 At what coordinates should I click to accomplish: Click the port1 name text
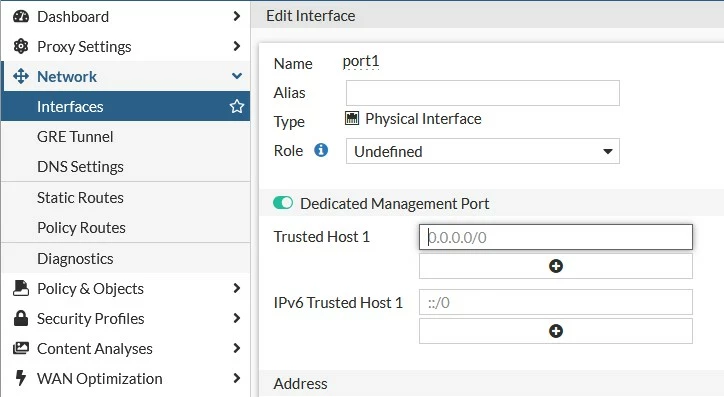(x=361, y=61)
